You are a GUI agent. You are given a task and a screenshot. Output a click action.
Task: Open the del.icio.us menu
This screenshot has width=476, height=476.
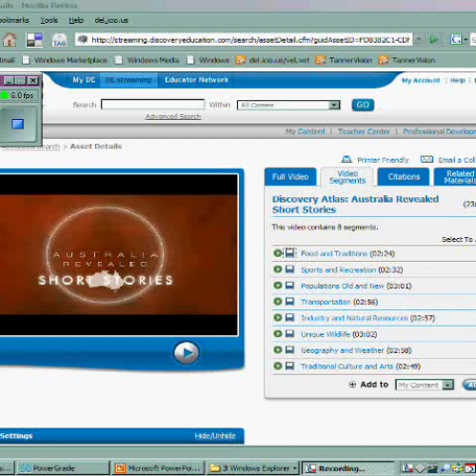tap(111, 20)
